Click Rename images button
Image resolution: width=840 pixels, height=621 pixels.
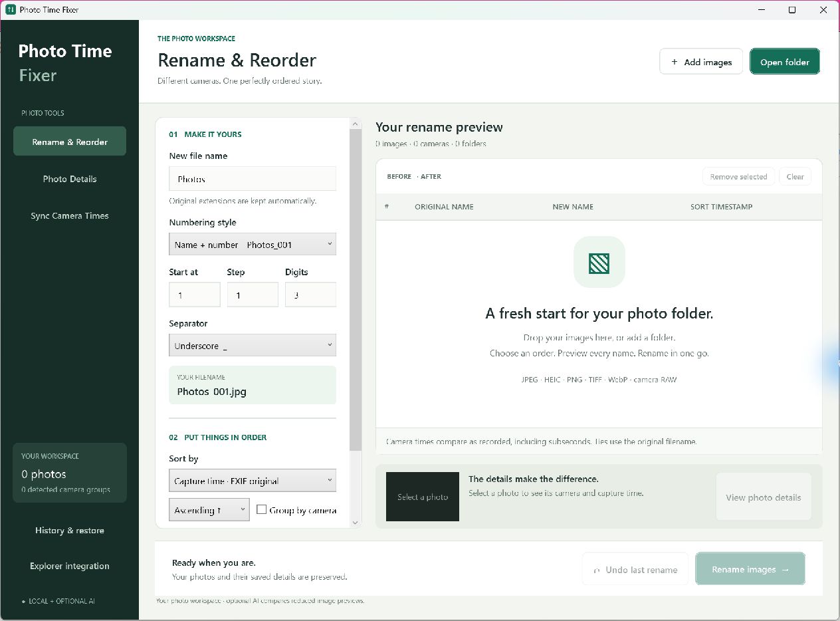click(x=750, y=569)
